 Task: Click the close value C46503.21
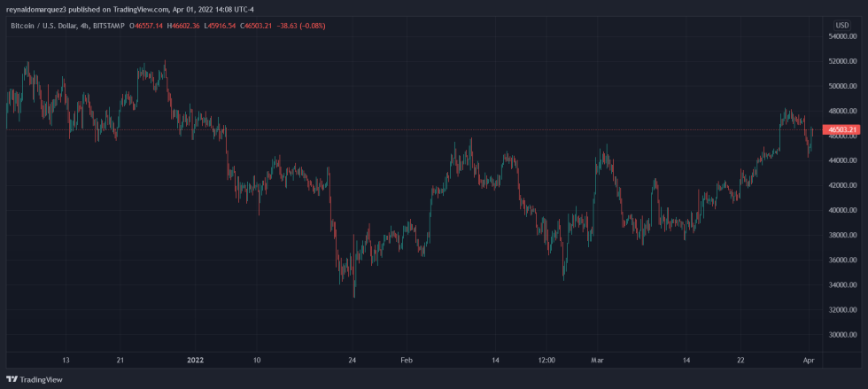pyautogui.click(x=256, y=26)
